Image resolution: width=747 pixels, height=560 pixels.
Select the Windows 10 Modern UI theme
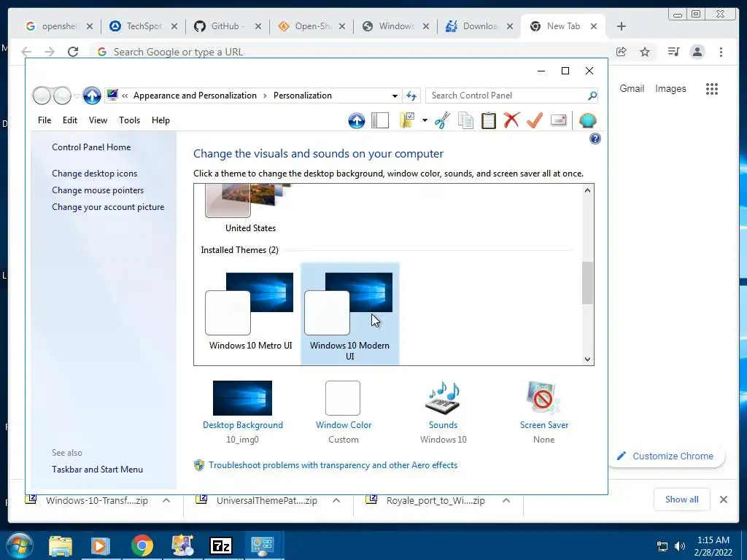tap(349, 314)
